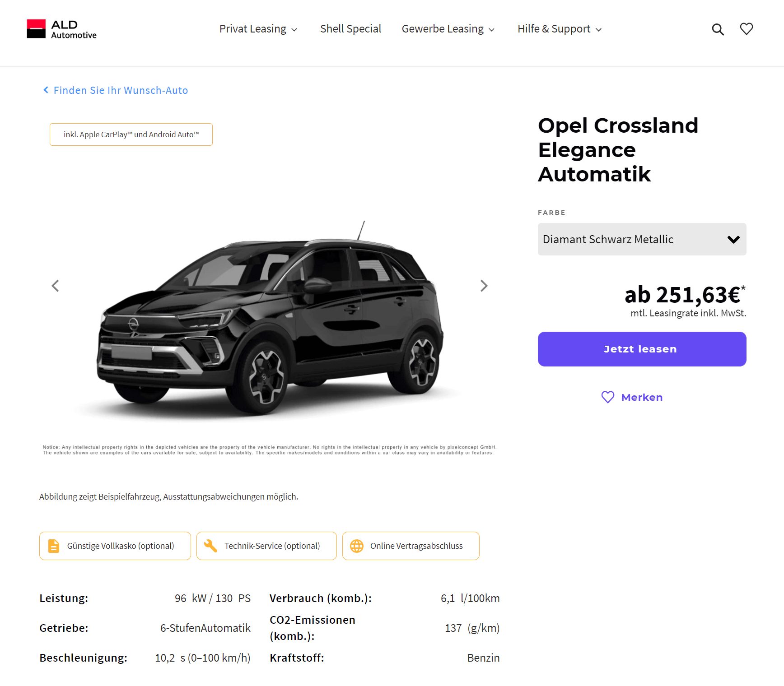Click the price footnote asterisk
Viewport: 784px width, 686px height.
point(743,288)
